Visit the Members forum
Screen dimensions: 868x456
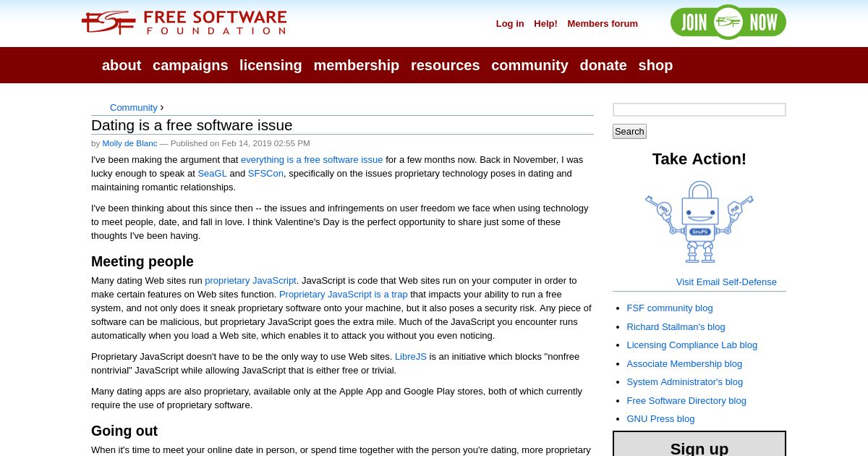click(603, 24)
